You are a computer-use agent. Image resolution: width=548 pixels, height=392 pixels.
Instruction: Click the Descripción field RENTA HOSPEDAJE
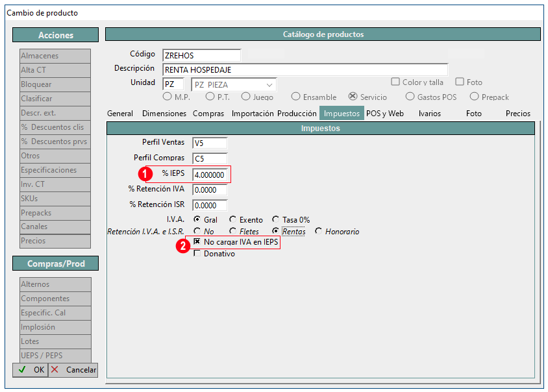pos(305,70)
